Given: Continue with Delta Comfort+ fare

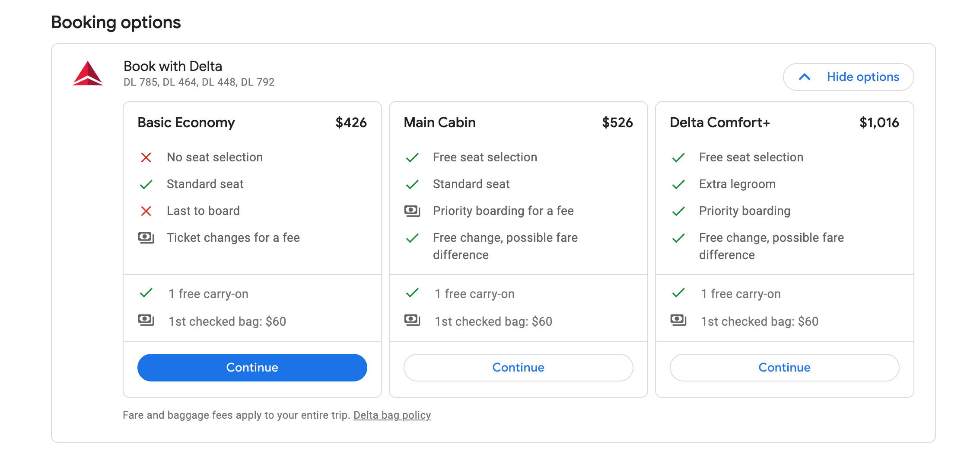Looking at the screenshot, I should (x=784, y=368).
